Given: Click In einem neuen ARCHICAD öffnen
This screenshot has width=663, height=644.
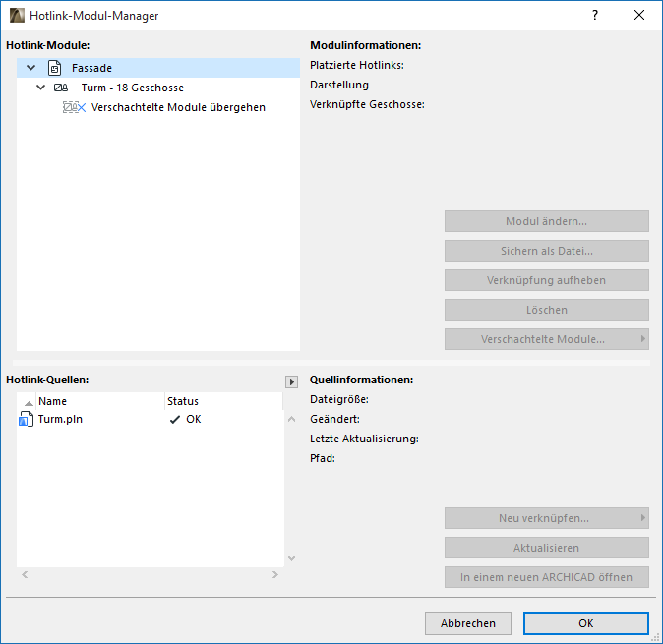Looking at the screenshot, I should [546, 577].
